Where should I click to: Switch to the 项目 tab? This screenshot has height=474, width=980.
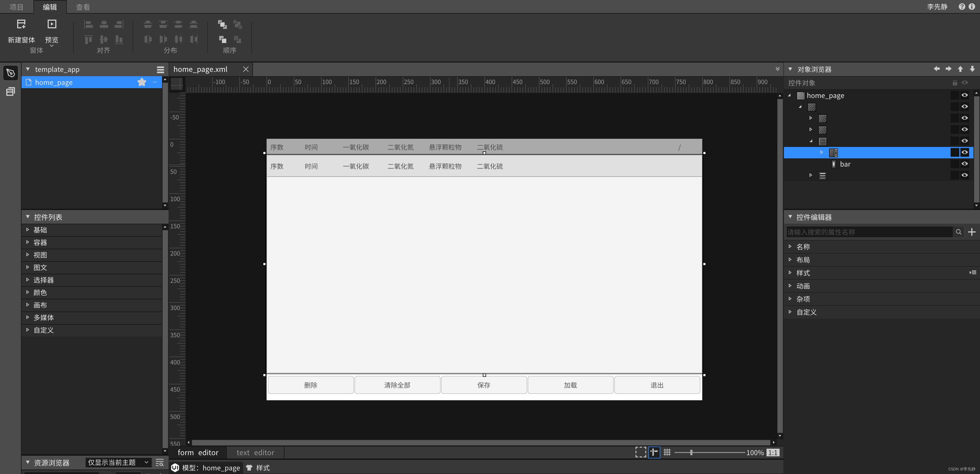click(x=16, y=7)
